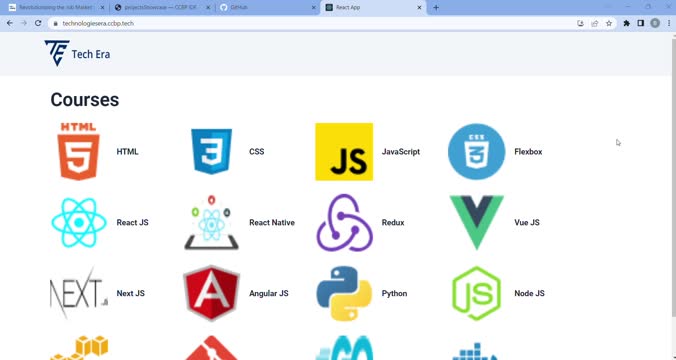The image size is (676, 360).
Task: Click the Courses heading
Action: pos(84,100)
